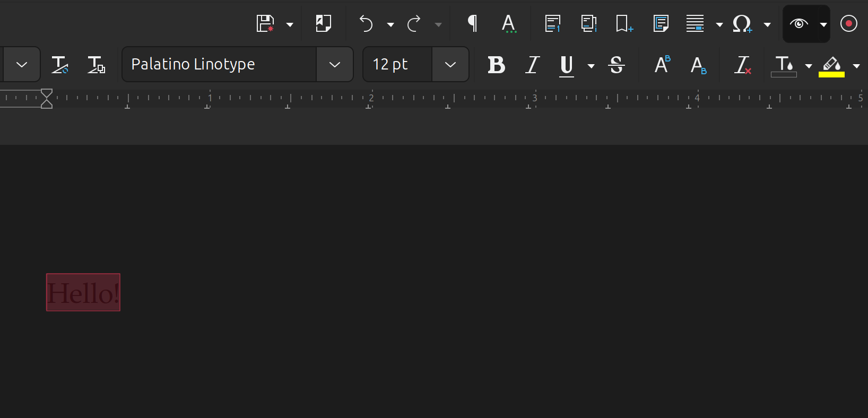Open the Insert field dropdown arrow
This screenshot has width=868, height=418.
[x=719, y=24]
